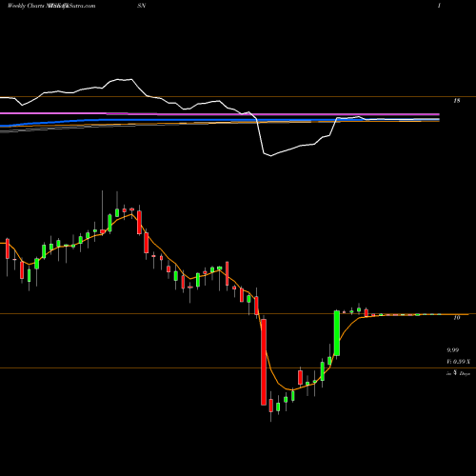The height and width of the screenshot is (476, 476).
Task: Click the tall green recovery candlestick near 10
Action: 337,333
